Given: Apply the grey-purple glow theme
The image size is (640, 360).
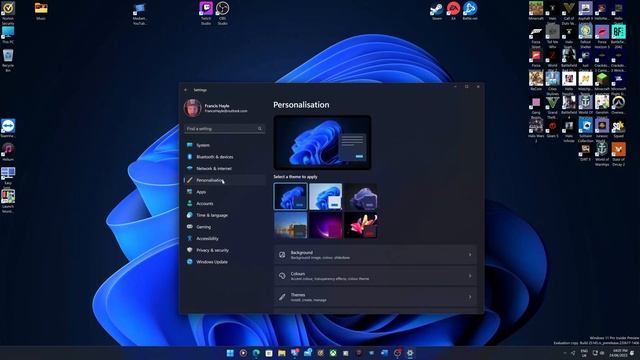Looking at the screenshot, I should click(x=360, y=196).
